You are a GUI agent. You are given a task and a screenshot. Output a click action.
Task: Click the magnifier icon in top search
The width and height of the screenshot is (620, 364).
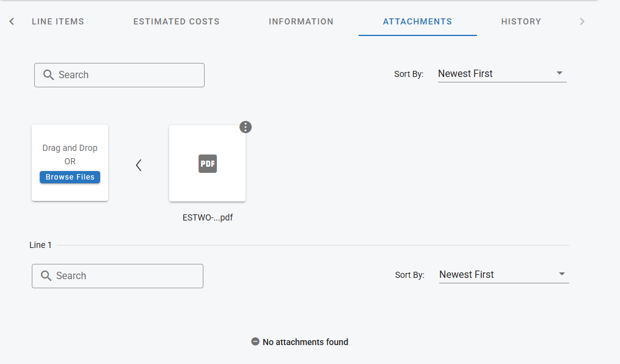[x=49, y=75]
